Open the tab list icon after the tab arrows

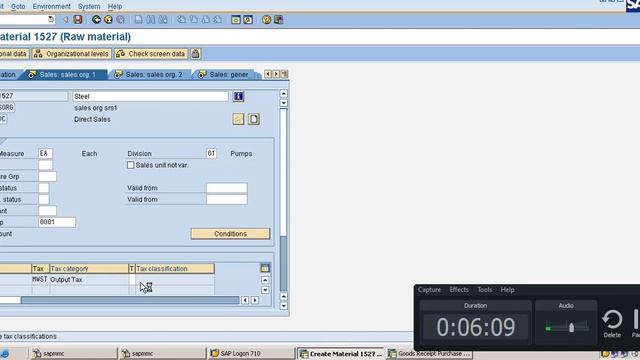284,74
